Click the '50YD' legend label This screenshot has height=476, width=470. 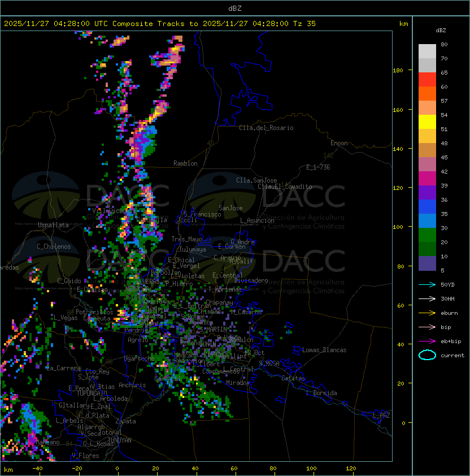click(x=447, y=285)
